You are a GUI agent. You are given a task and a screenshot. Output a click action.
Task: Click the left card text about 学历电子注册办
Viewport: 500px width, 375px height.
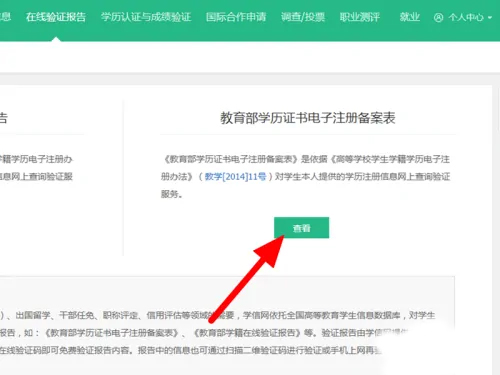point(36,168)
